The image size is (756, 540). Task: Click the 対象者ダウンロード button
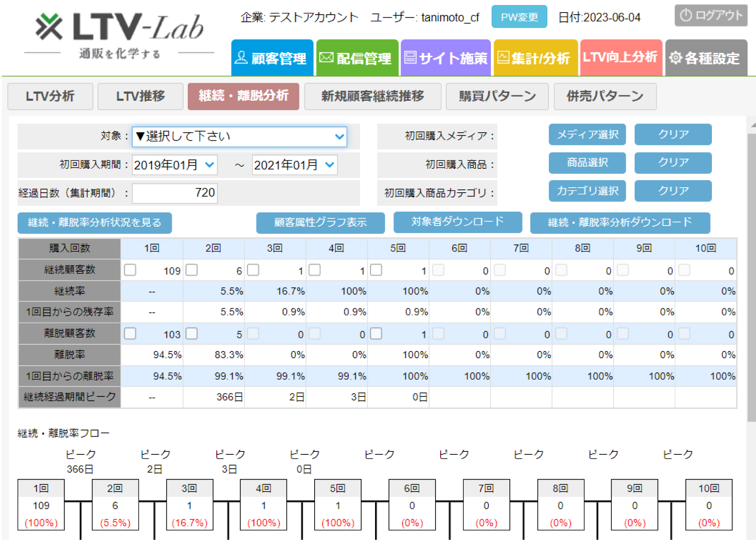coord(457,222)
